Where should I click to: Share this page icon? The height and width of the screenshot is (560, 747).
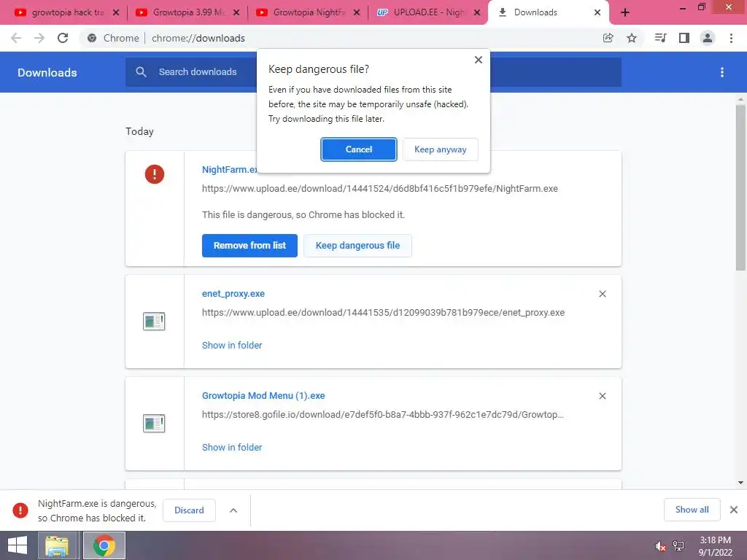pos(608,38)
